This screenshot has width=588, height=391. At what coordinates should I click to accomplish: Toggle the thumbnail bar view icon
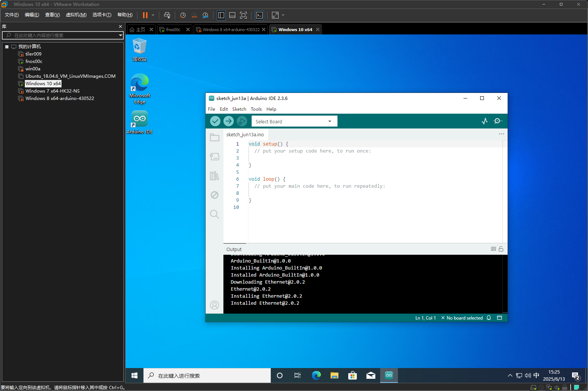232,15
